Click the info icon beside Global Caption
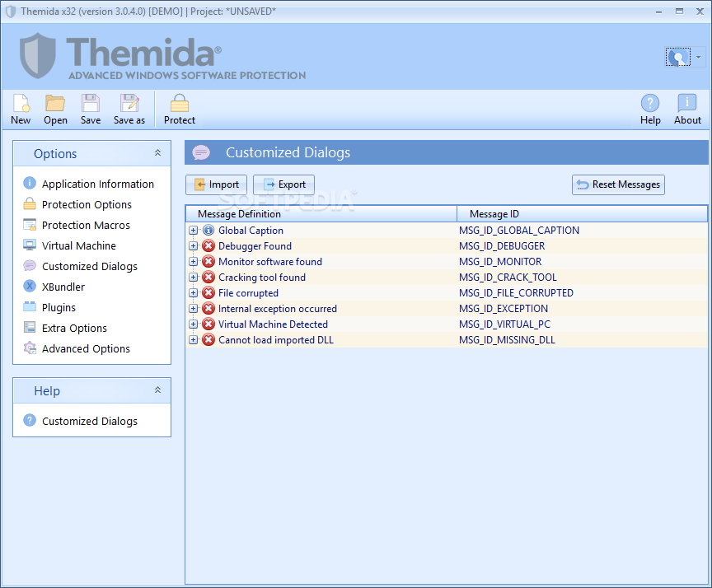Image resolution: width=712 pixels, height=588 pixels. click(x=208, y=231)
